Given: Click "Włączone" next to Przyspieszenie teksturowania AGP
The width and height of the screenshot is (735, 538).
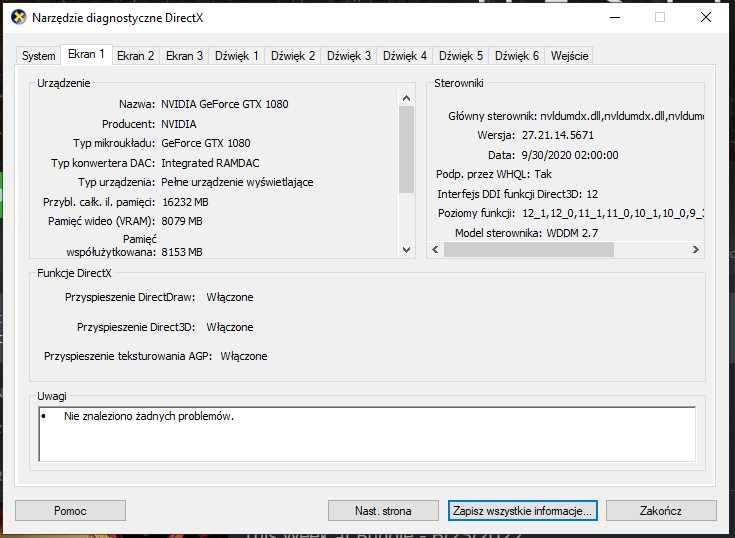Looking at the screenshot, I should pyautogui.click(x=244, y=356).
